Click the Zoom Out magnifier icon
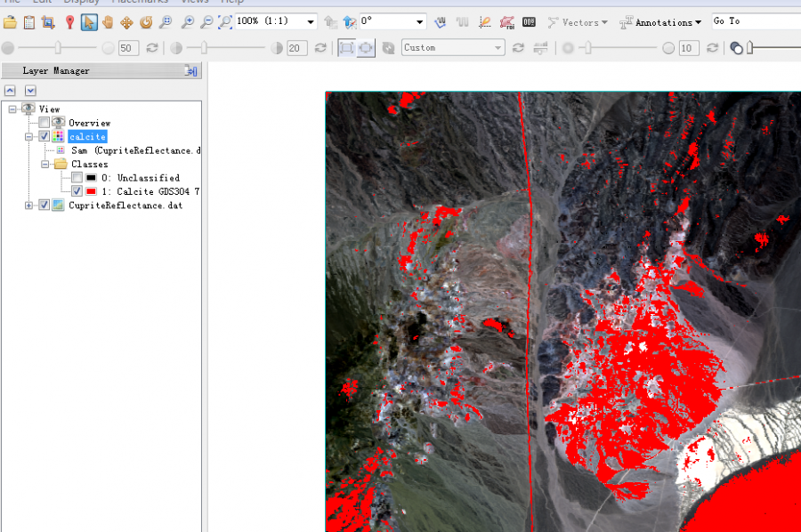801x532 pixels. click(x=206, y=22)
